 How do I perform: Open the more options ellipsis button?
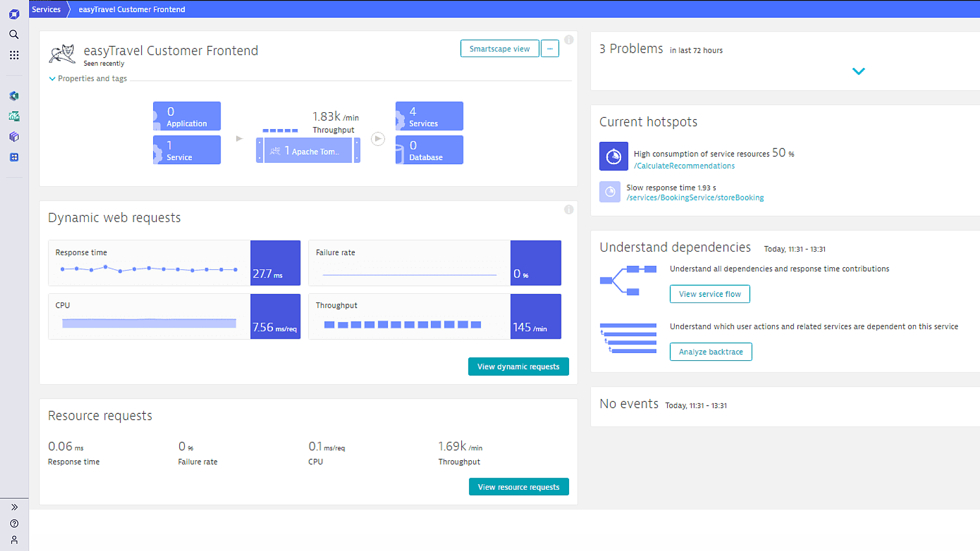click(x=550, y=48)
